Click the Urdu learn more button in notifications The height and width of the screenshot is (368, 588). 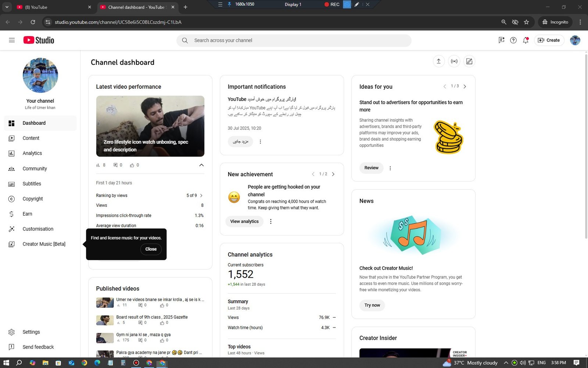pyautogui.click(x=240, y=142)
